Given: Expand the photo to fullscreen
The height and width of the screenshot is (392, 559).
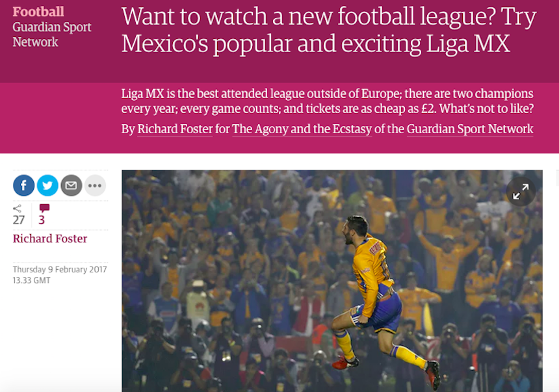Looking at the screenshot, I should (x=521, y=192).
